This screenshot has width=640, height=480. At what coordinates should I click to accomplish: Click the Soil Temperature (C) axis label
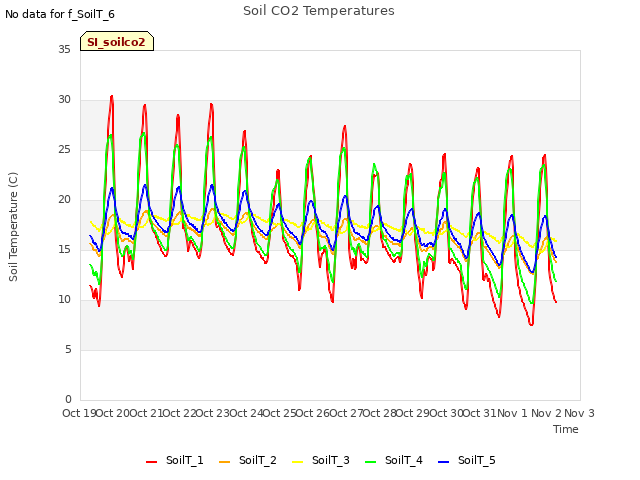(x=13, y=227)
